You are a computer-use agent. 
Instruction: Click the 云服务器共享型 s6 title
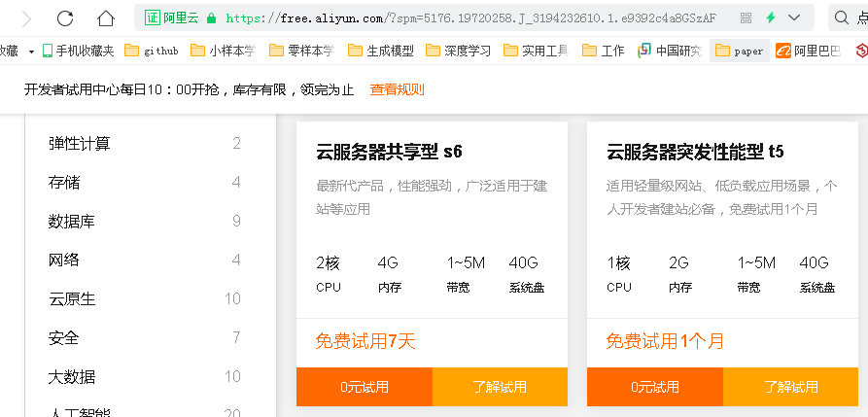click(389, 152)
